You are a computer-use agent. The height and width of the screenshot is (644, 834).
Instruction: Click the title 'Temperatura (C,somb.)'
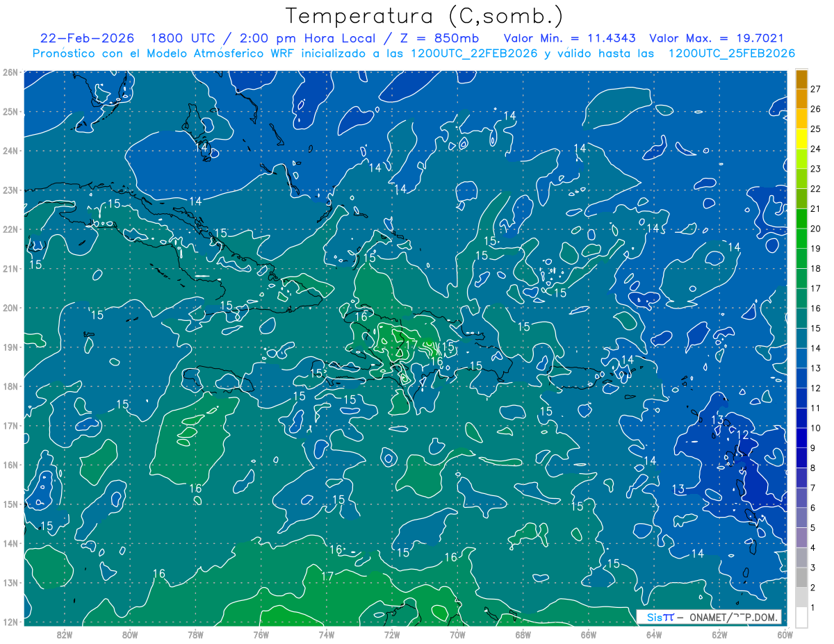pos(425,17)
